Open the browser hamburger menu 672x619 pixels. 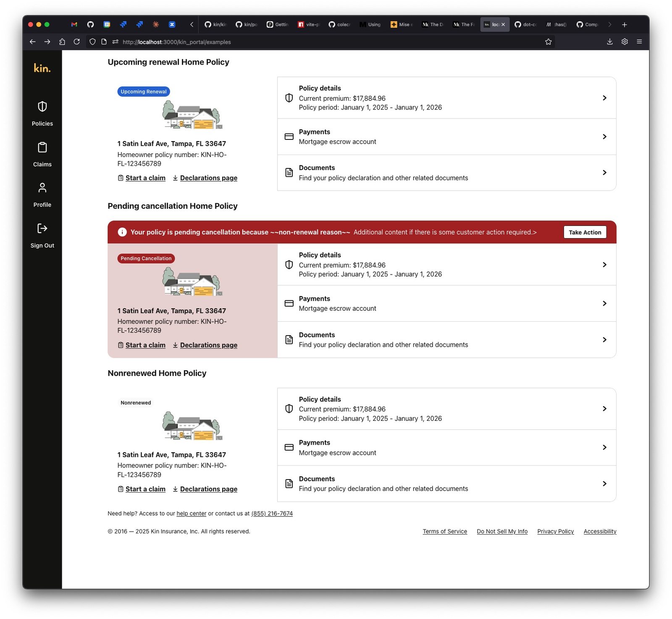pyautogui.click(x=639, y=42)
